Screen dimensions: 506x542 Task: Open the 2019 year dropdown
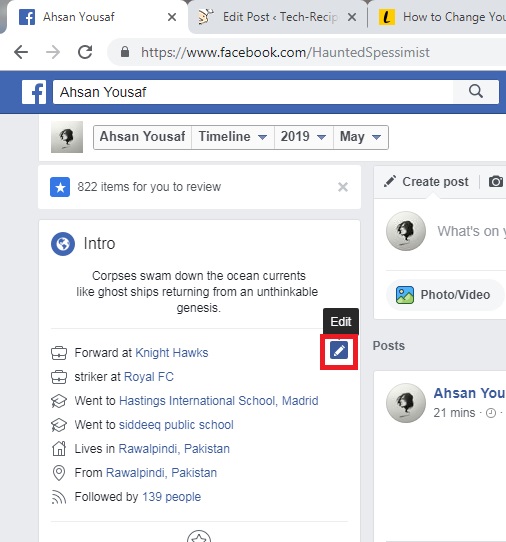tap(303, 137)
